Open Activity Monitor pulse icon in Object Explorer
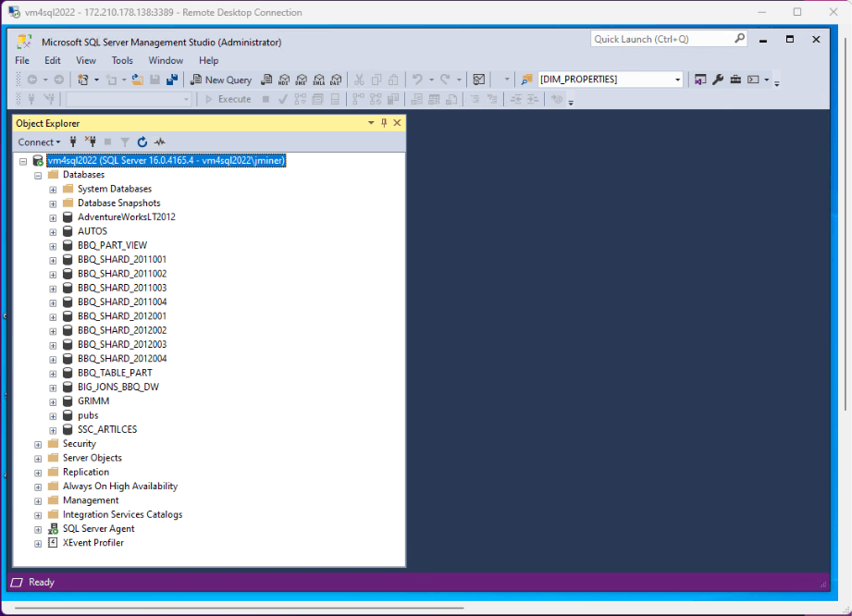Viewport: 852px width, 616px height. pos(160,142)
